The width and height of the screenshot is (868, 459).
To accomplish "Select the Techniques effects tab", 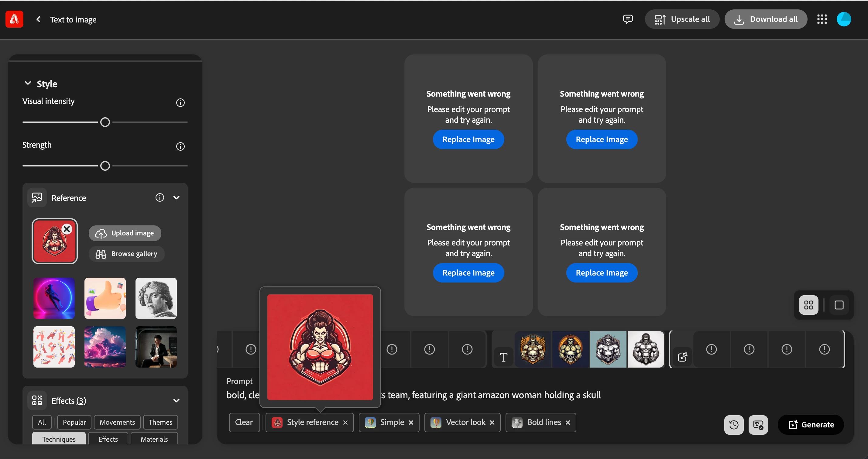I will click(x=59, y=439).
